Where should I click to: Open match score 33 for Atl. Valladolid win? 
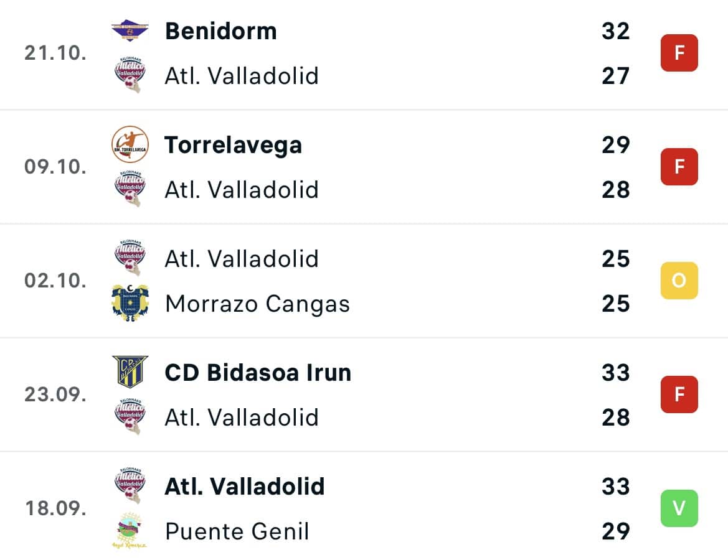(616, 486)
